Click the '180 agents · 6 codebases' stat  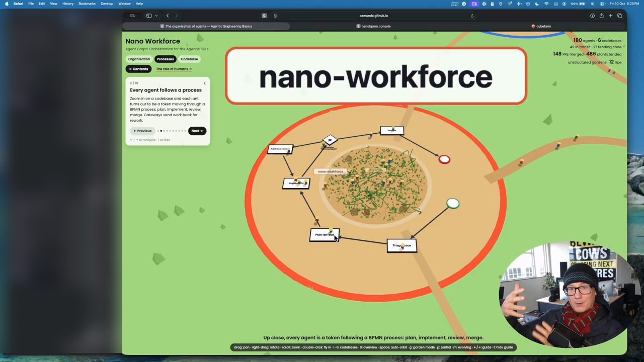coord(597,40)
